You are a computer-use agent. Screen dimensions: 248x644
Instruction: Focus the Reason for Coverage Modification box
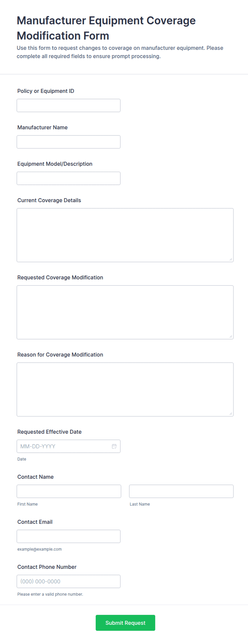click(125, 389)
